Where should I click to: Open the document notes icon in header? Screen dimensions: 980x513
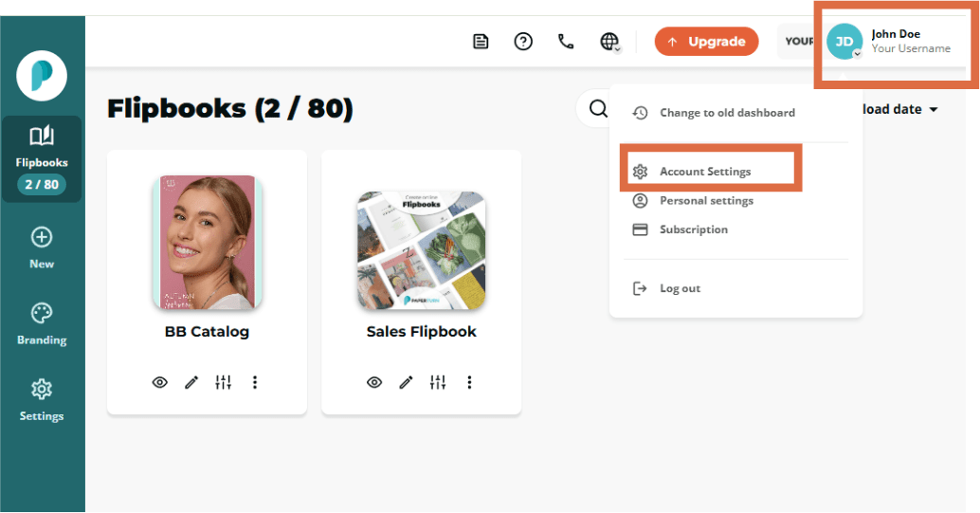click(481, 42)
